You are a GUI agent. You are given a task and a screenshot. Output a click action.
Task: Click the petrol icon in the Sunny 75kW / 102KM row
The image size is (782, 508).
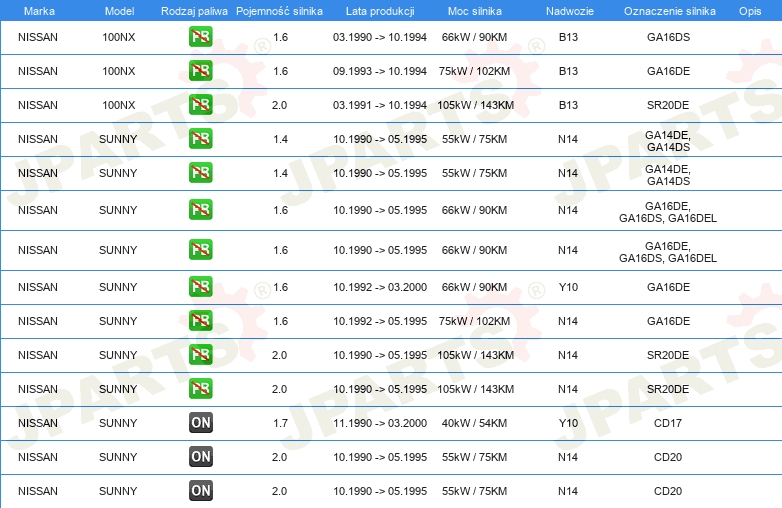pos(200,321)
